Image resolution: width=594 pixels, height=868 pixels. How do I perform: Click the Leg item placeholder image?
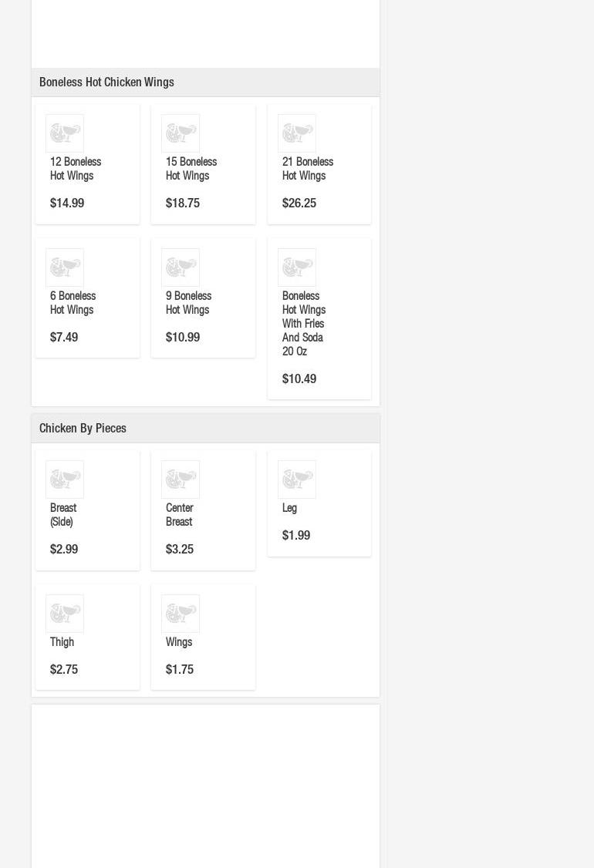(x=297, y=479)
